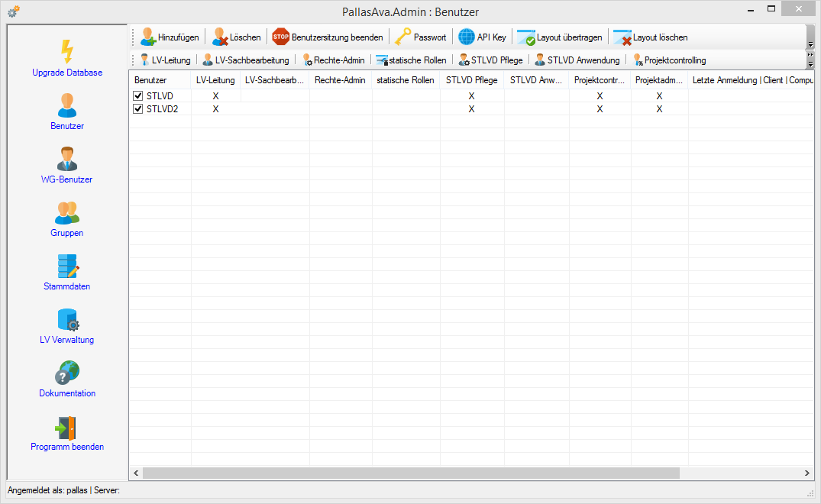Click the application gear icon in title bar

click(x=14, y=11)
